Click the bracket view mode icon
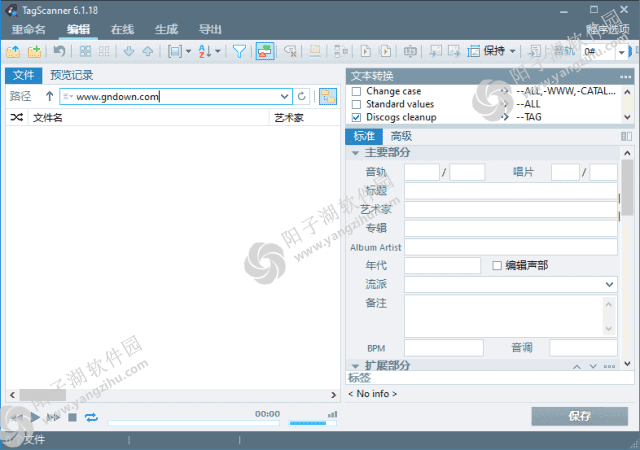The image size is (640, 450). 175,51
